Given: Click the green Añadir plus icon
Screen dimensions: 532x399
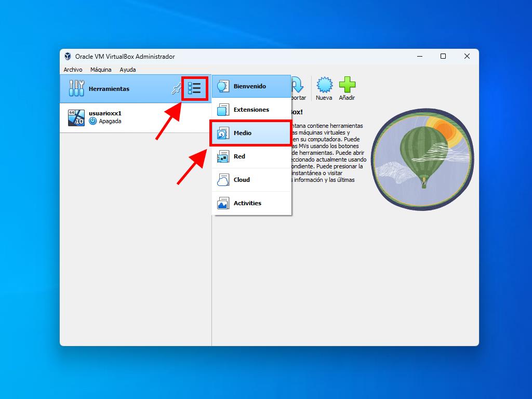Looking at the screenshot, I should 347,85.
